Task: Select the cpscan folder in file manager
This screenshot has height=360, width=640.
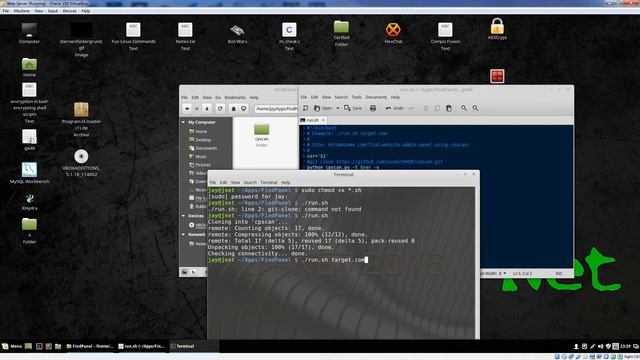Action: click(x=262, y=135)
